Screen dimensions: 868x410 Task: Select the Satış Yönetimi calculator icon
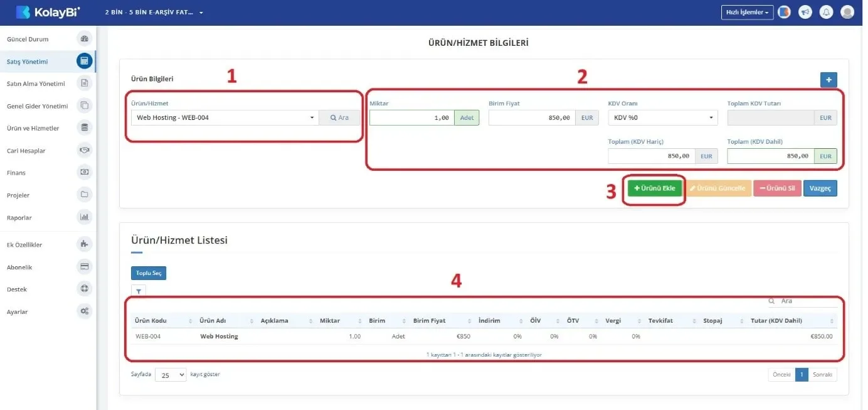(84, 61)
